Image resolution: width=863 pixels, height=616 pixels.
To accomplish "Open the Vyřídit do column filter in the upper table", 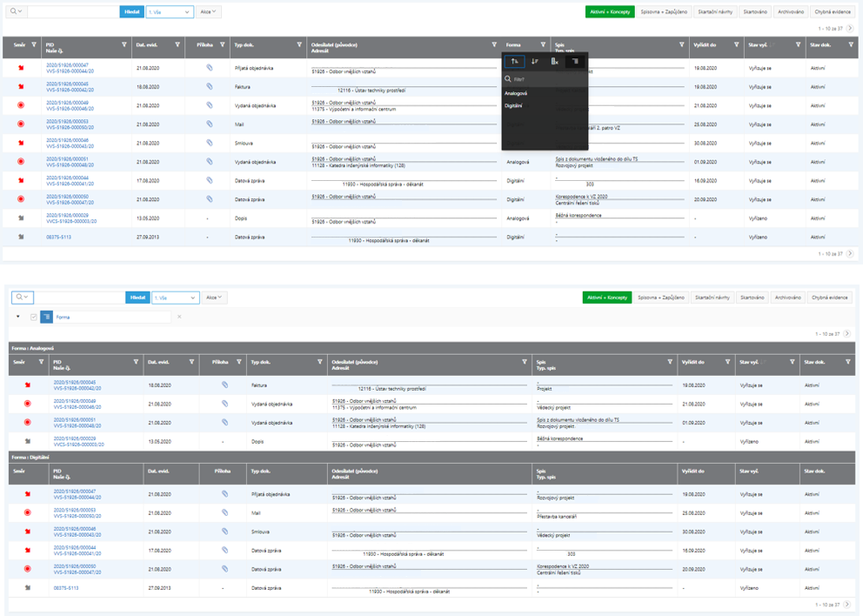I will [x=736, y=44].
